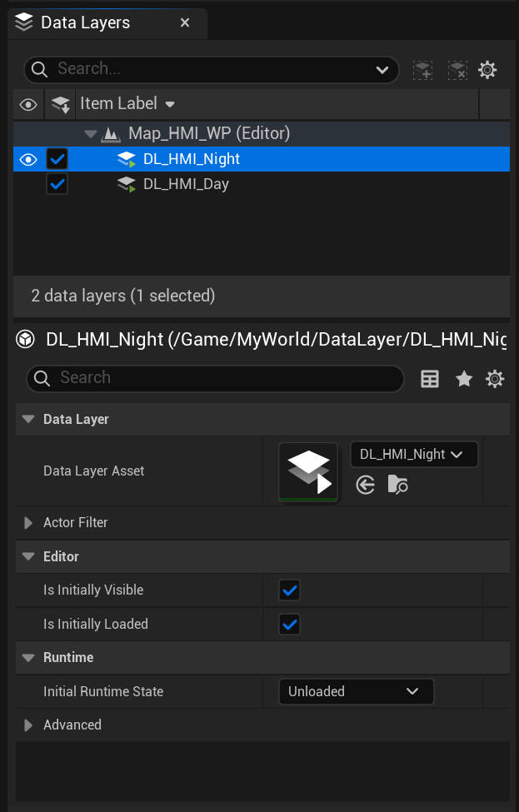Toggle favorites star in details panel
Viewport: 519px width, 812px height.
464,379
